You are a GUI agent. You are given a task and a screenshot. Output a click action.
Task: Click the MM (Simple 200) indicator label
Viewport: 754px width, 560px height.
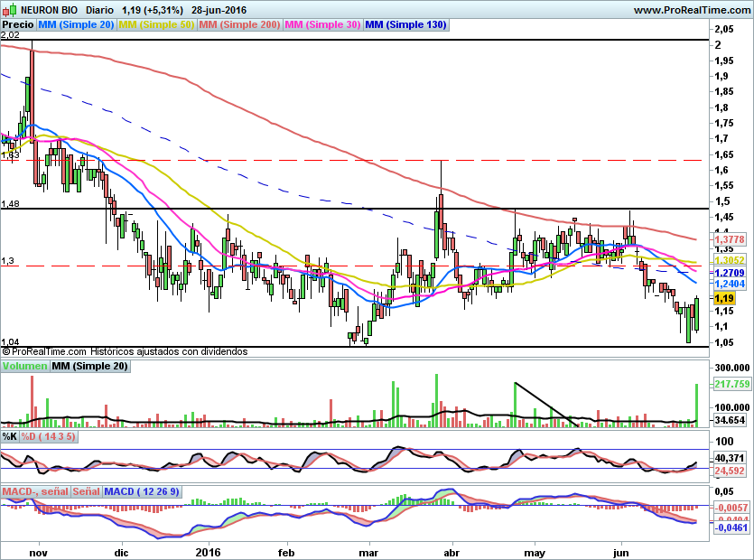[239, 25]
